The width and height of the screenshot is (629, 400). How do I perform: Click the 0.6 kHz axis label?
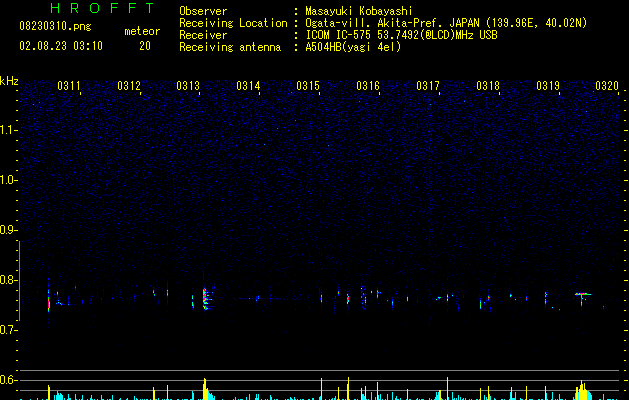pos(8,380)
